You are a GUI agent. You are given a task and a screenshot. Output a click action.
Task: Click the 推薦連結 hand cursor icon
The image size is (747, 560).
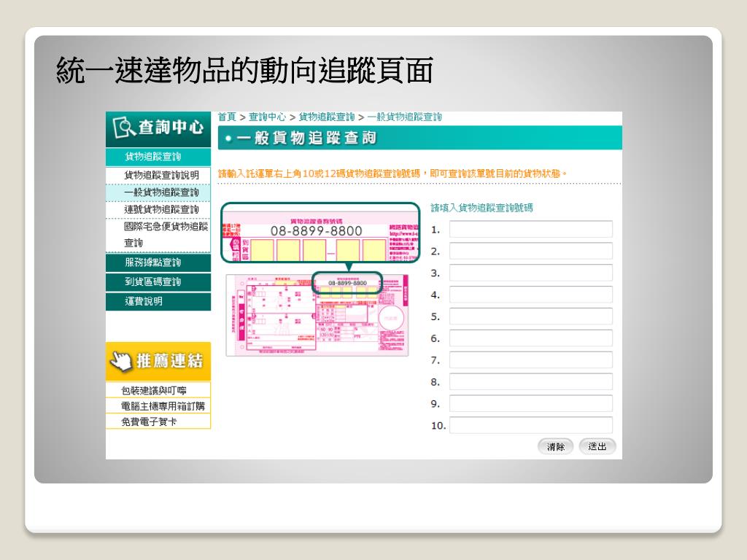(121, 360)
